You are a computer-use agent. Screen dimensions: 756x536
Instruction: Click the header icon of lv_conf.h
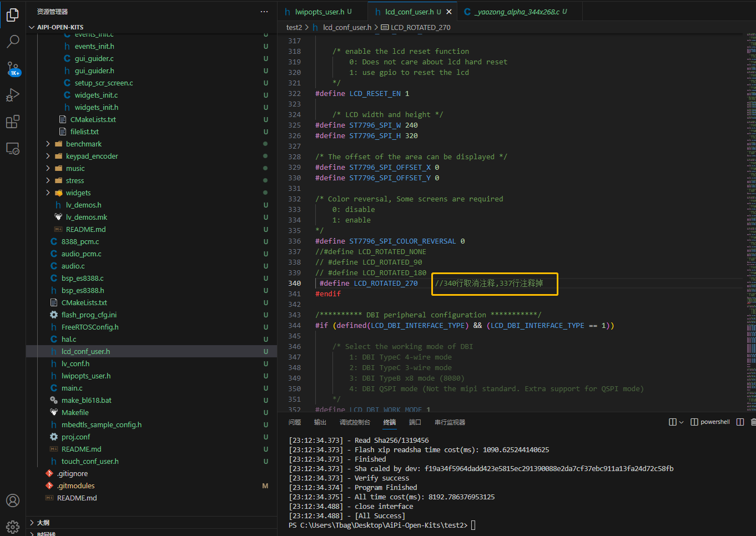pos(54,363)
